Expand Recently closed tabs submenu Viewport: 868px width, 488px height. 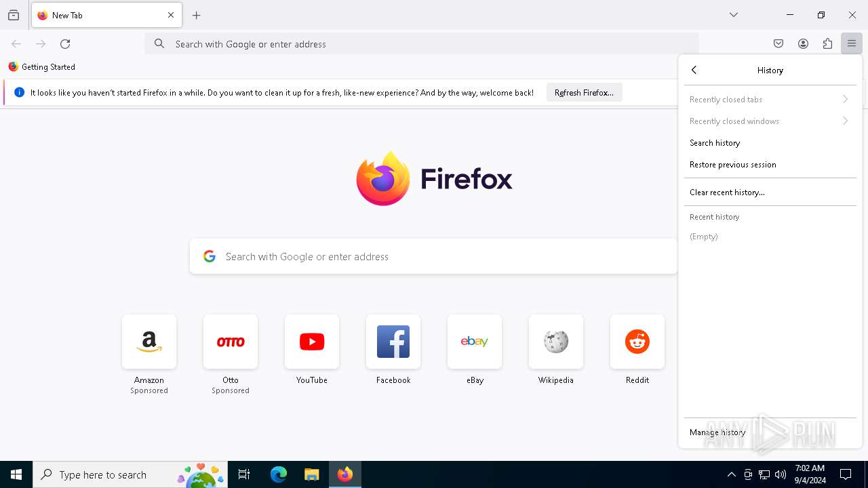[770, 100]
